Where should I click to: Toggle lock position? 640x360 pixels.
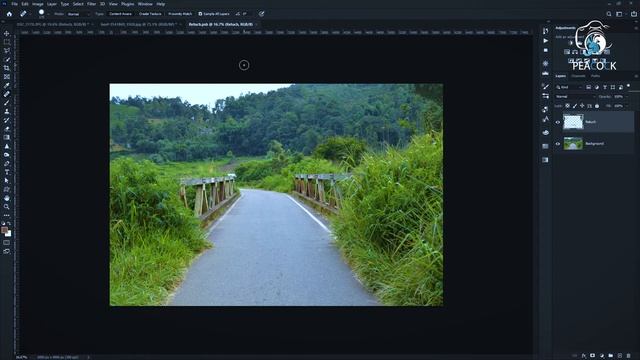pos(582,106)
